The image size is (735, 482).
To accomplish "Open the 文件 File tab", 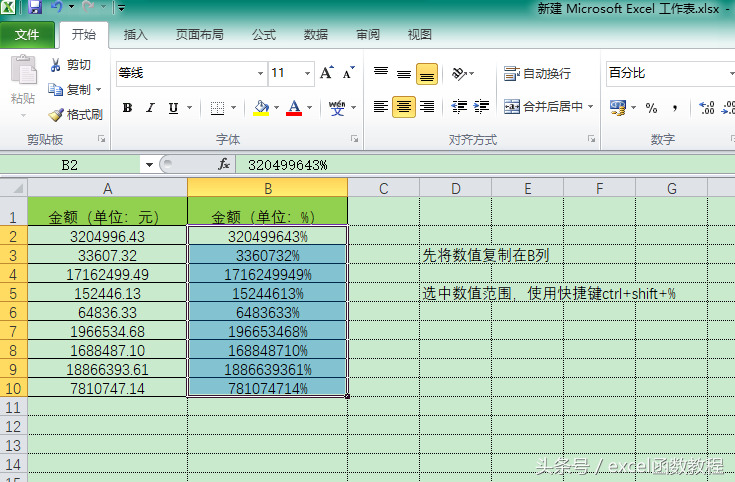I will point(27,35).
